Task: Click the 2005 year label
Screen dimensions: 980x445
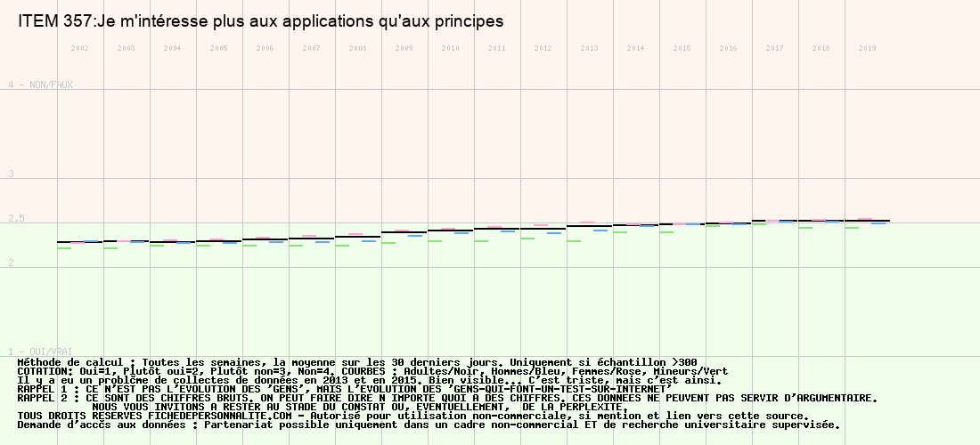Action: click(219, 48)
